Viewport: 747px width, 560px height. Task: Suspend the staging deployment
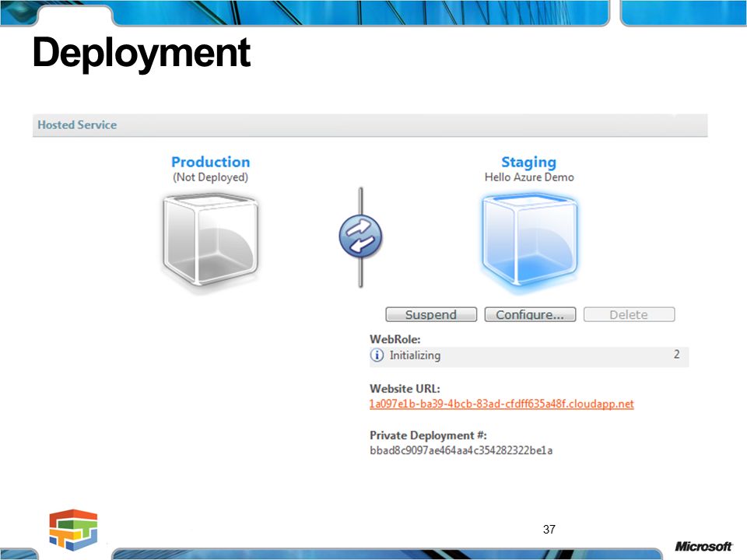431,314
